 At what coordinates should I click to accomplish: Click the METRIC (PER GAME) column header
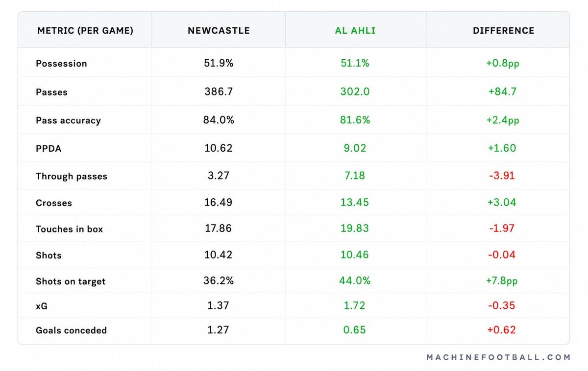(x=85, y=30)
